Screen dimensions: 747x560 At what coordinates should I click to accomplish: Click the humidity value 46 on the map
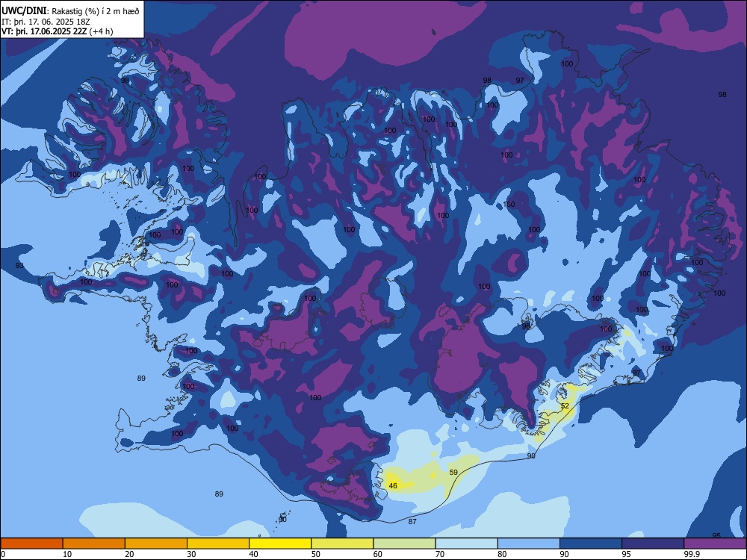click(393, 486)
